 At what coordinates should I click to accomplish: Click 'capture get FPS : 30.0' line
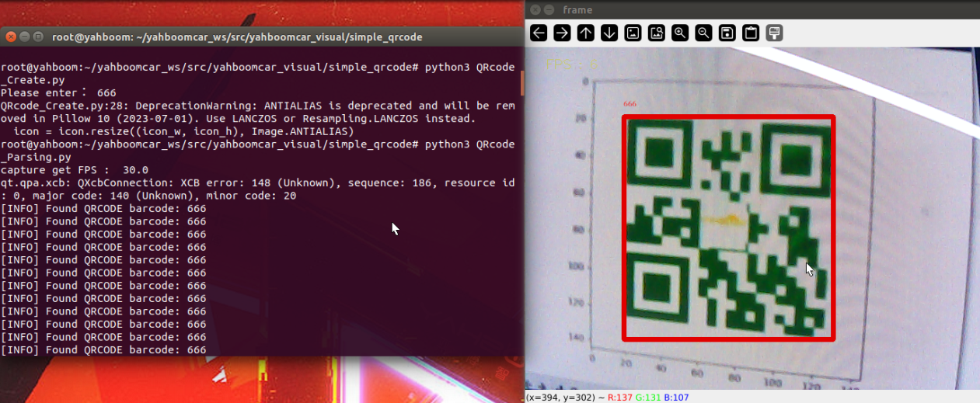point(75,170)
